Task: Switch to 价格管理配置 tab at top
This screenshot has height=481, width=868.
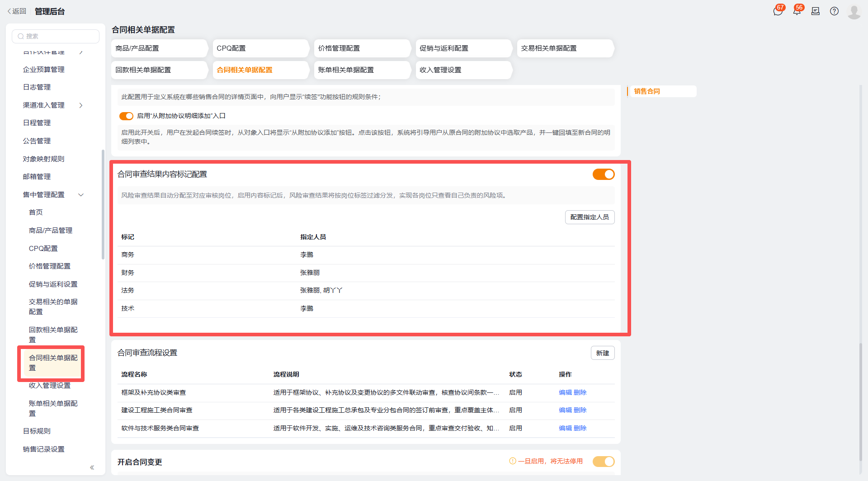Action: click(x=362, y=48)
